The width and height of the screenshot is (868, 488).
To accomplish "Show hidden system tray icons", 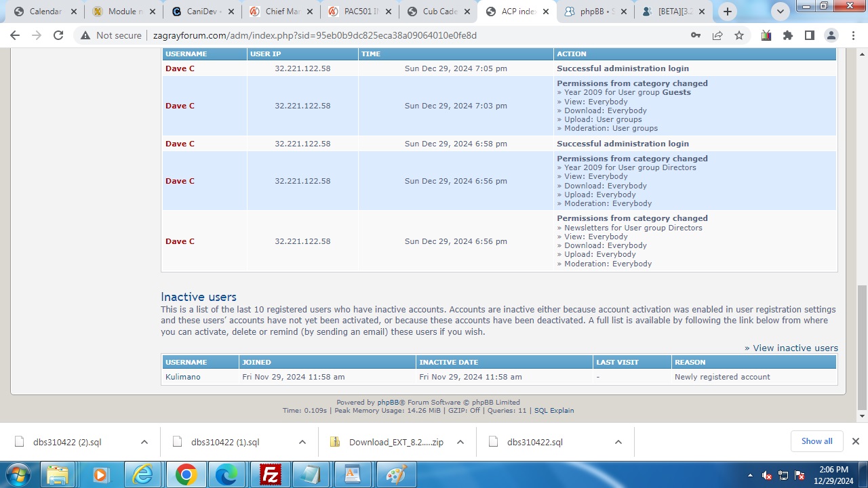I will click(750, 475).
